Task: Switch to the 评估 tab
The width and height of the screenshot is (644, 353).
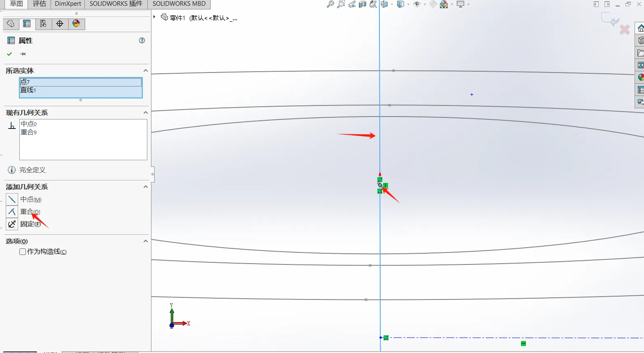Action: pos(40,4)
